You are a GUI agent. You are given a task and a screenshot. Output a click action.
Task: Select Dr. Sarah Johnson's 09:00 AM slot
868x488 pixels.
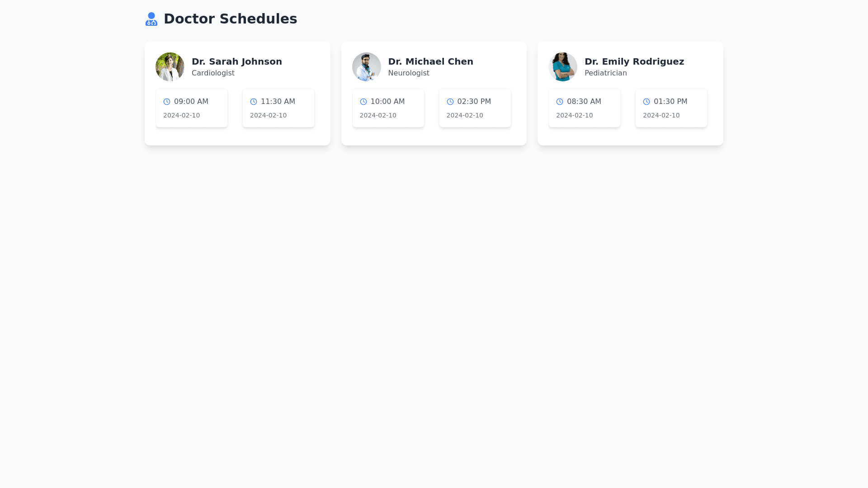[192, 108]
